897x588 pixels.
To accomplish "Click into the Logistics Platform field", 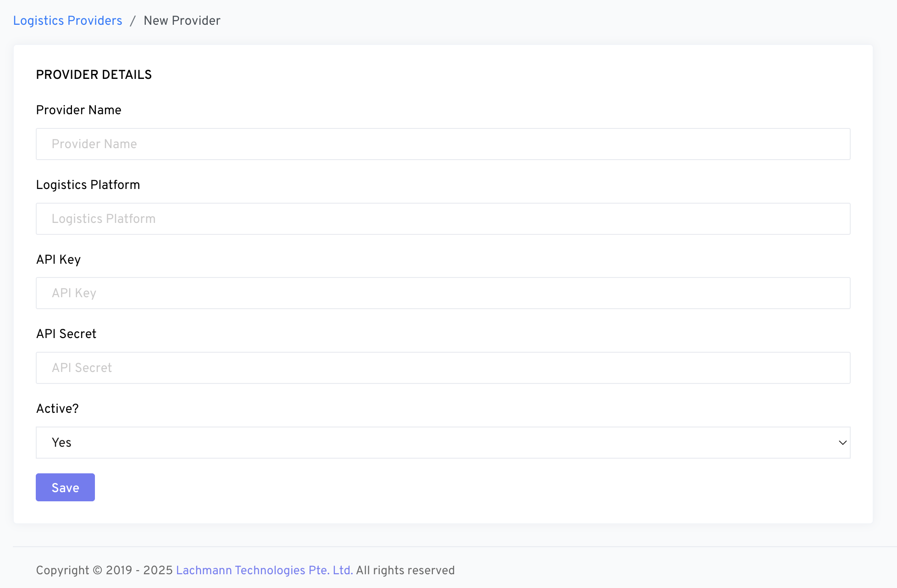I will click(443, 219).
